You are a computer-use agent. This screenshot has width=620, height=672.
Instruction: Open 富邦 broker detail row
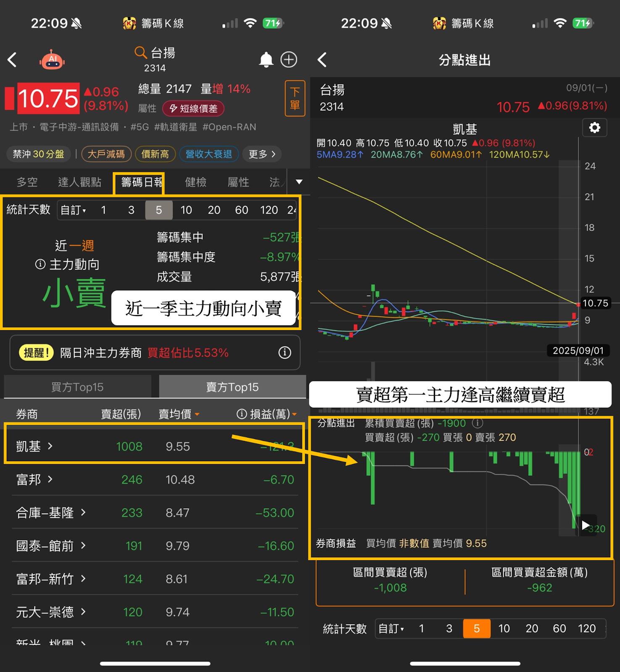point(34,479)
